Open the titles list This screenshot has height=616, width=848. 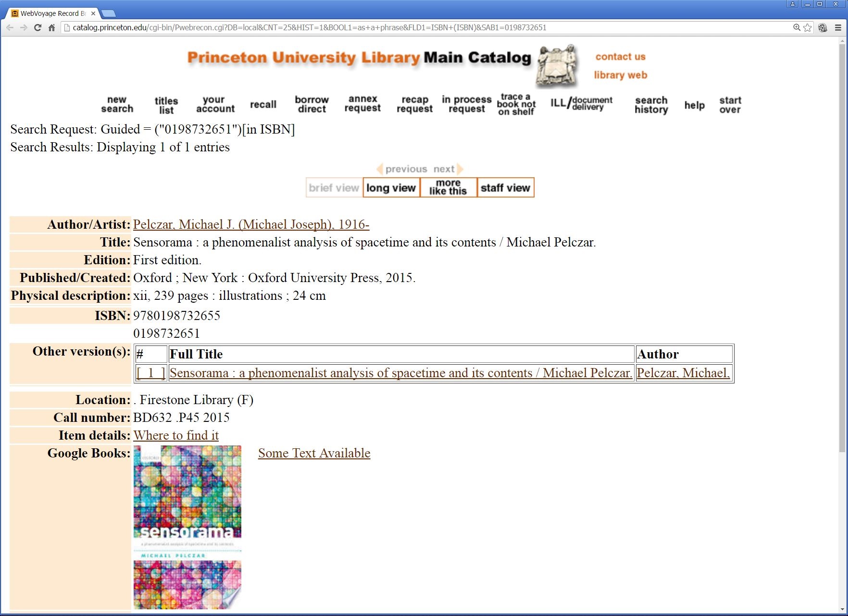coord(166,105)
